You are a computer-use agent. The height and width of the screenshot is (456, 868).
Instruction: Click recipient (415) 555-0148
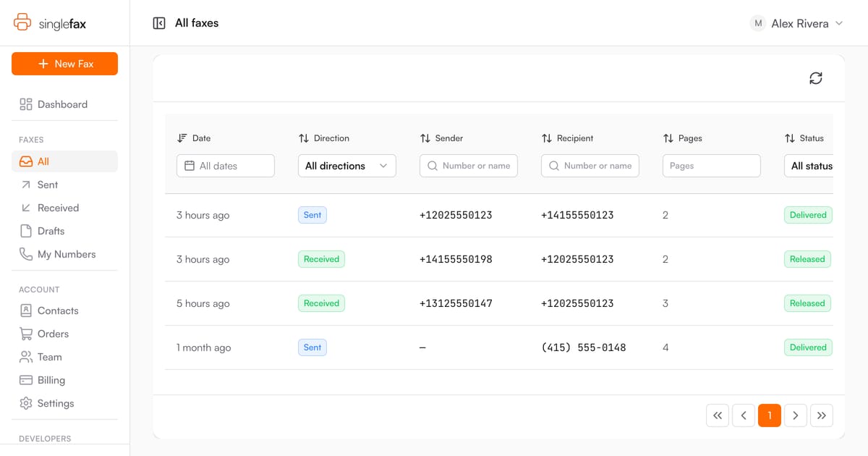coord(584,347)
